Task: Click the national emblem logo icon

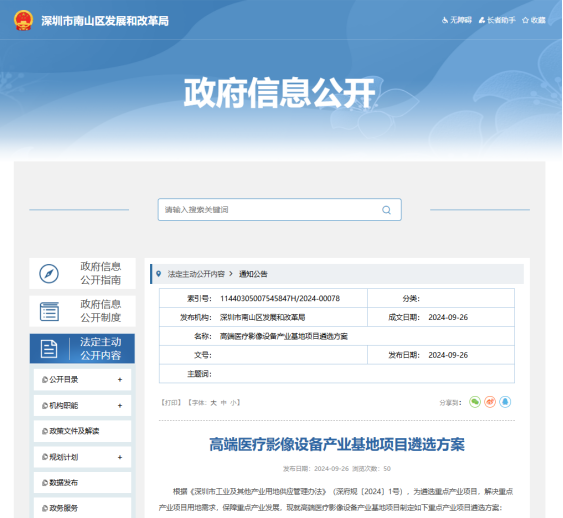Action: tap(24, 20)
